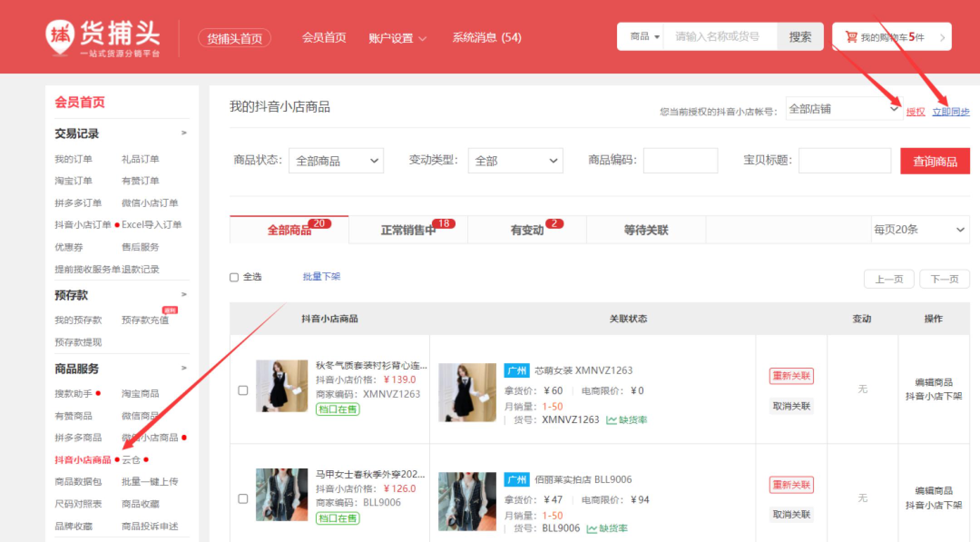Viewport: 980px width, 542px height.
Task: Open the 秋冬气质套装 Douyin product thumbnail
Action: [282, 386]
